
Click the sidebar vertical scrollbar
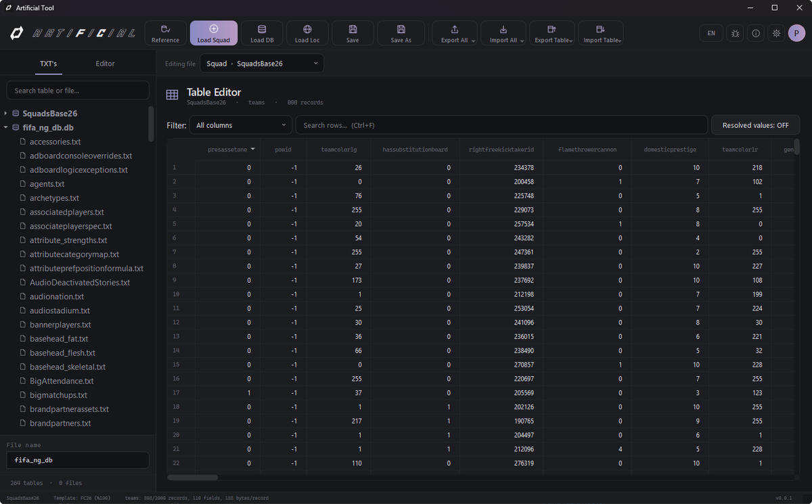(x=151, y=124)
